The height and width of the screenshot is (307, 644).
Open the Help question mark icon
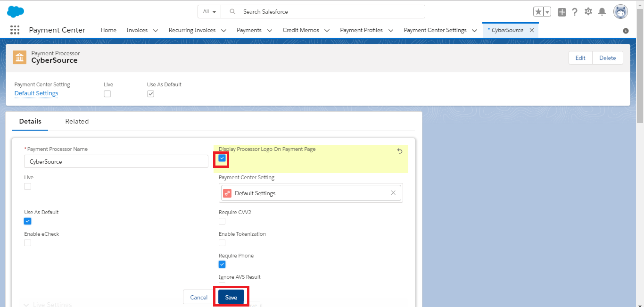point(575,12)
